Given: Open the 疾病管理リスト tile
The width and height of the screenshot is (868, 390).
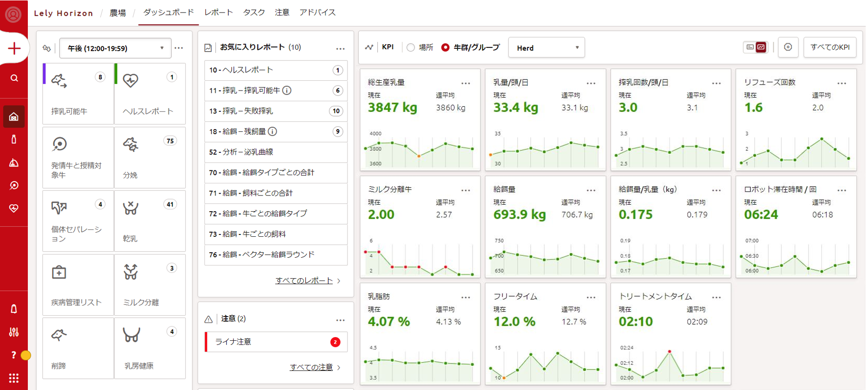Looking at the screenshot, I should coord(78,285).
